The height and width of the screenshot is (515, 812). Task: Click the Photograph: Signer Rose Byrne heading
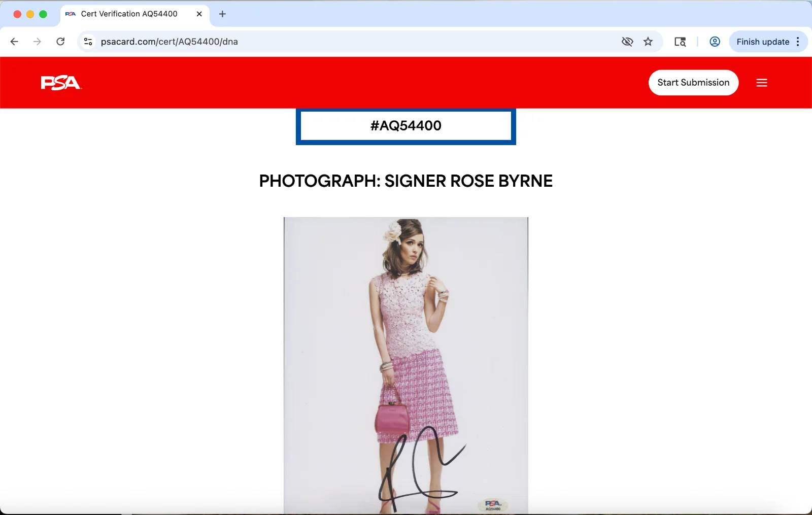click(406, 181)
